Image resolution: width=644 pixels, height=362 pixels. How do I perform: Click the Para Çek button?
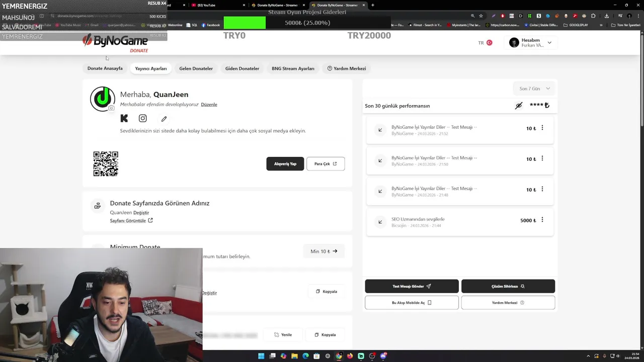(x=326, y=164)
